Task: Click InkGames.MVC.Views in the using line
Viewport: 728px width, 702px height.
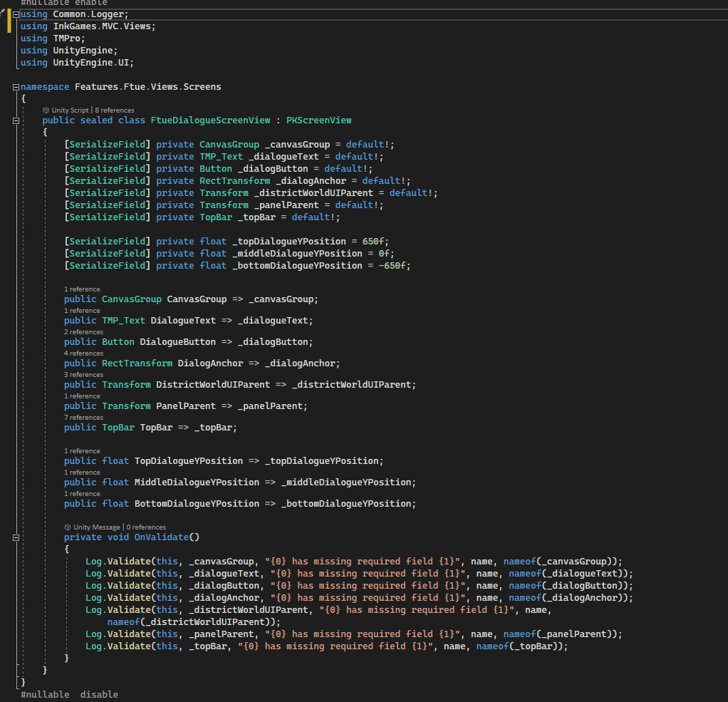Action: click(x=102, y=26)
